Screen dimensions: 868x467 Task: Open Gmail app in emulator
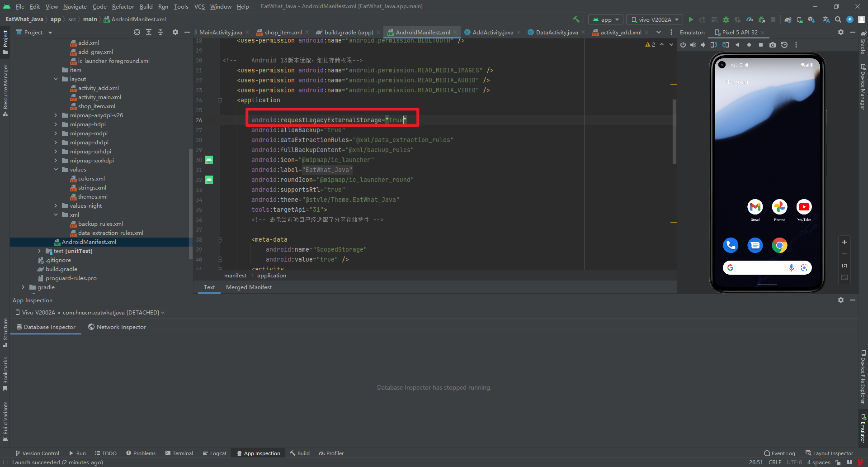click(x=755, y=207)
